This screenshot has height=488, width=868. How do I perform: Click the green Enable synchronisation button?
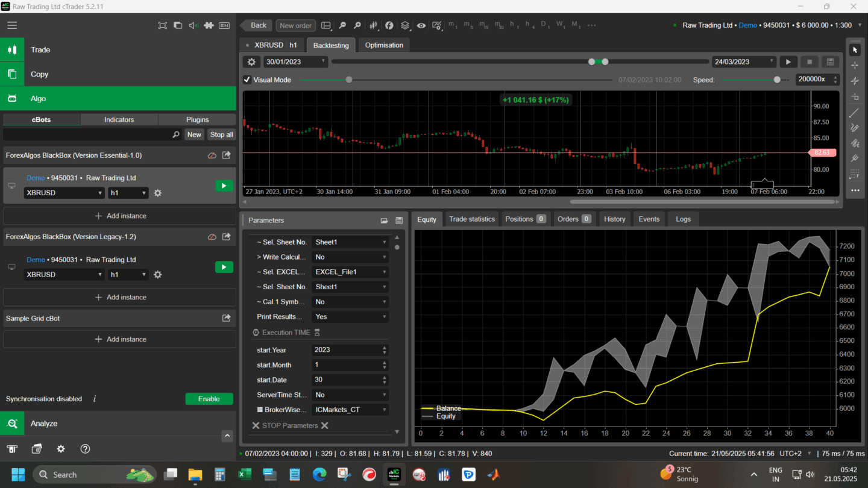pyautogui.click(x=209, y=399)
